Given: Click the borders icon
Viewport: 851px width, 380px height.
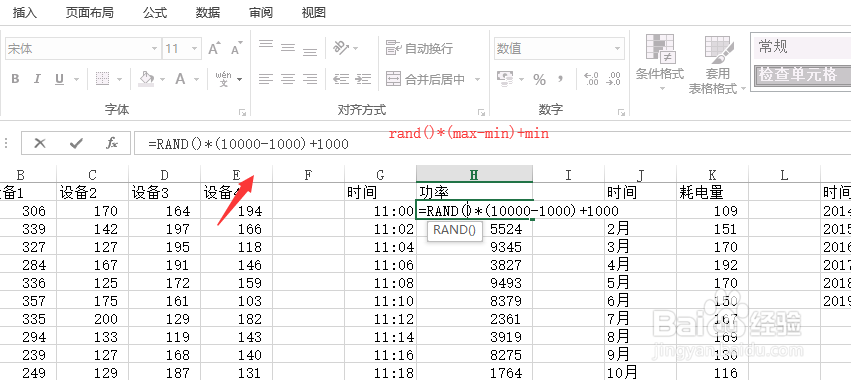Looking at the screenshot, I should click(103, 79).
